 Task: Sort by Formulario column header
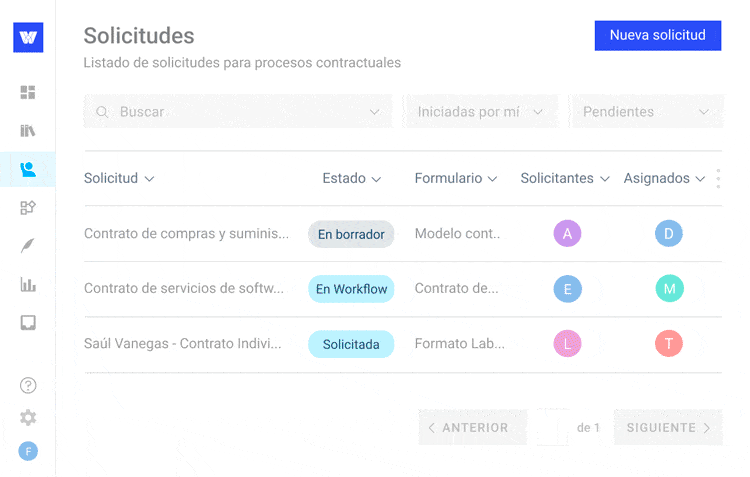pyautogui.click(x=456, y=178)
